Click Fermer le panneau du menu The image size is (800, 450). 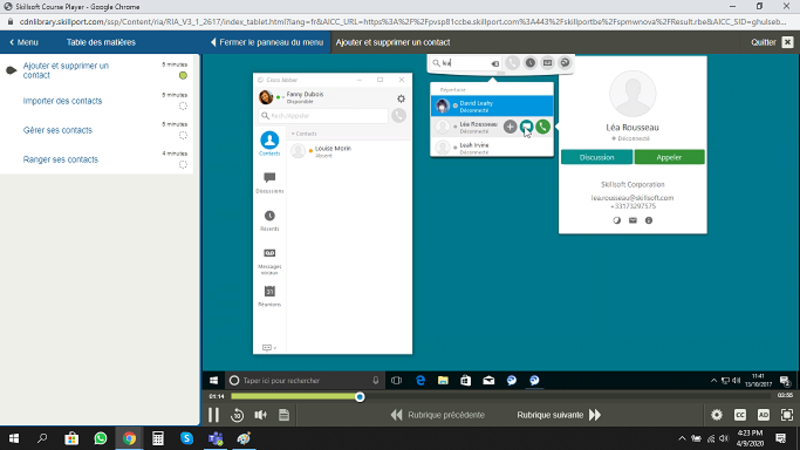(267, 42)
